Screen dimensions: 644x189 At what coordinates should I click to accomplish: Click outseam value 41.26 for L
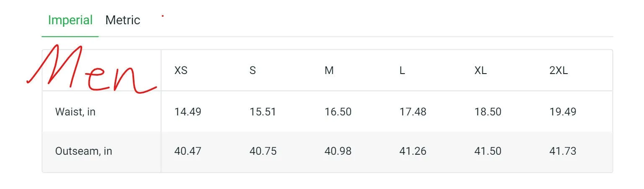tap(413, 151)
